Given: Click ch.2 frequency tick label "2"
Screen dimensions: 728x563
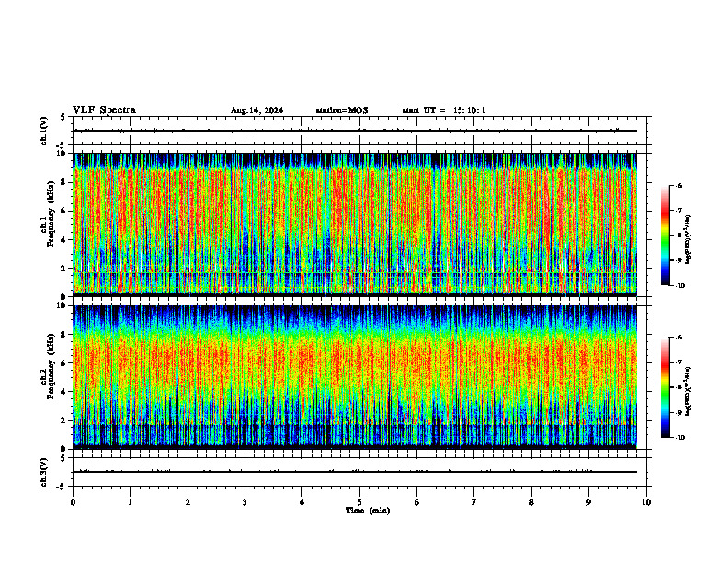Looking at the screenshot, I should pos(63,420).
